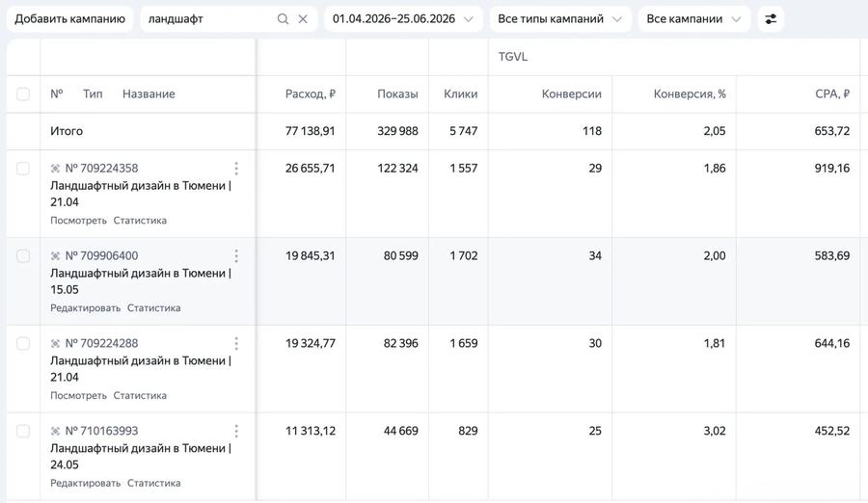The image size is (868, 503).
Task: Clear the 'ландшафт' search query
Action: [303, 19]
